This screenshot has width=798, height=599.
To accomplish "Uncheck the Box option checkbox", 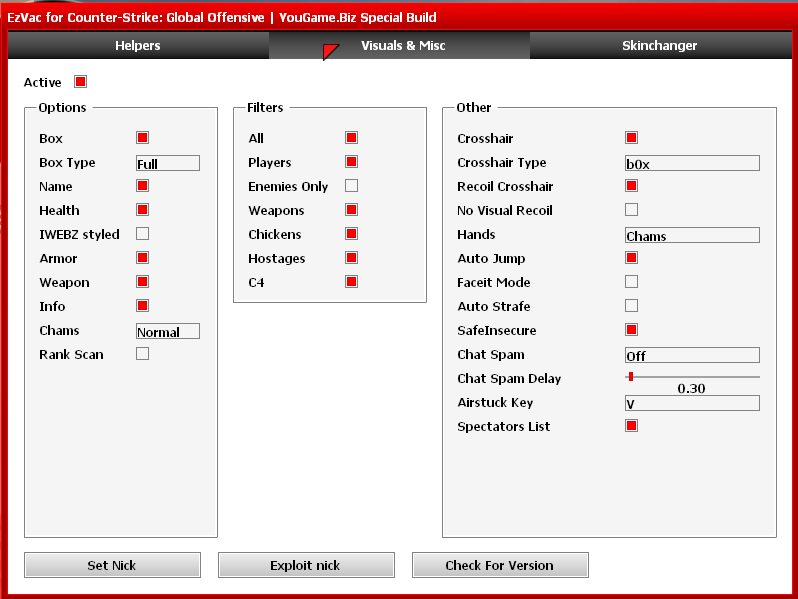I will tap(142, 137).
